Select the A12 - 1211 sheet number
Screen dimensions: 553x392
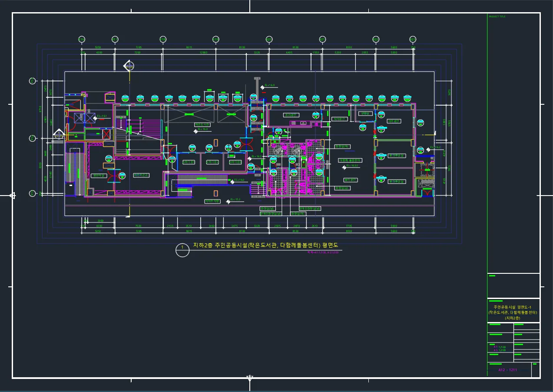pyautogui.click(x=507, y=370)
